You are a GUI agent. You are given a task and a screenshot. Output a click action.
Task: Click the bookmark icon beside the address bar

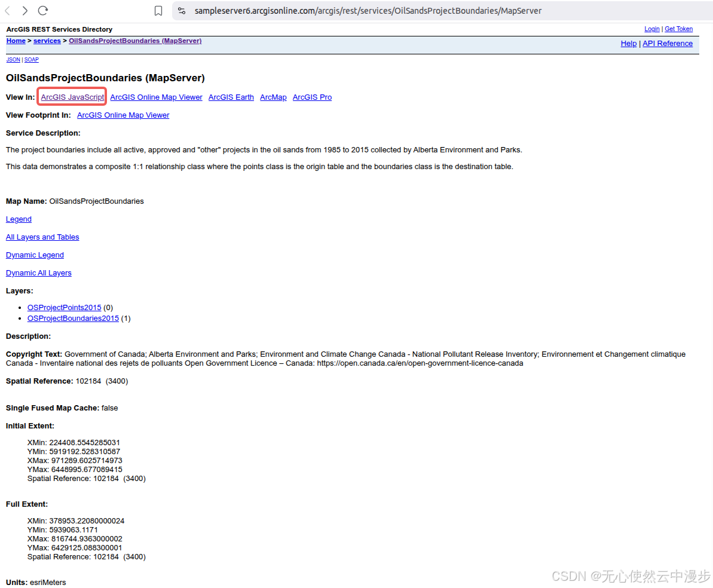(x=158, y=11)
